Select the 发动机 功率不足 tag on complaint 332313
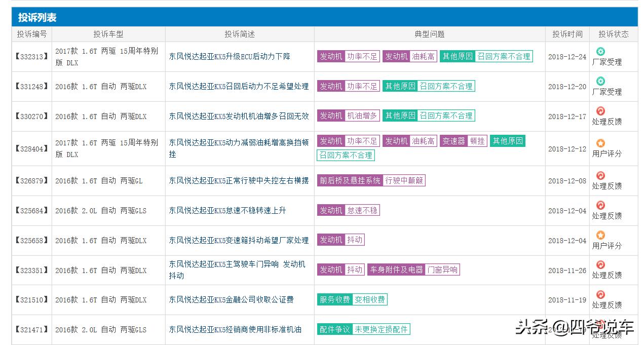644x345 pixels. [348, 56]
